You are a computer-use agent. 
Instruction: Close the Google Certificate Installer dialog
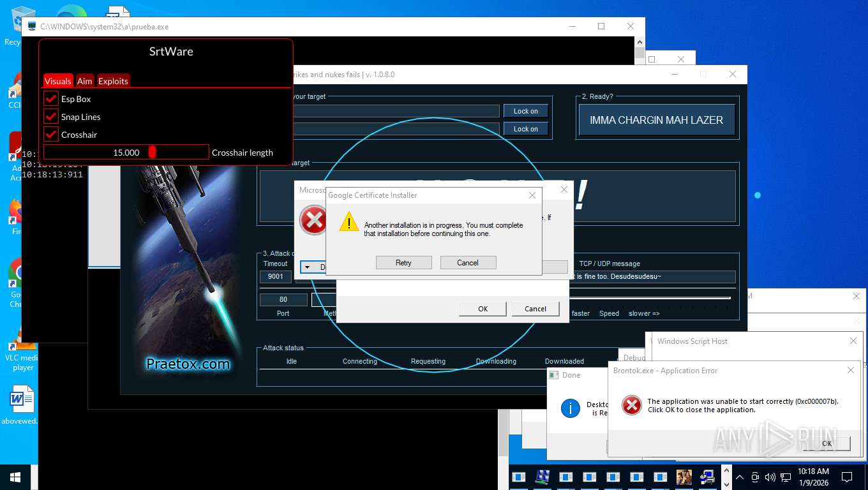coord(532,195)
